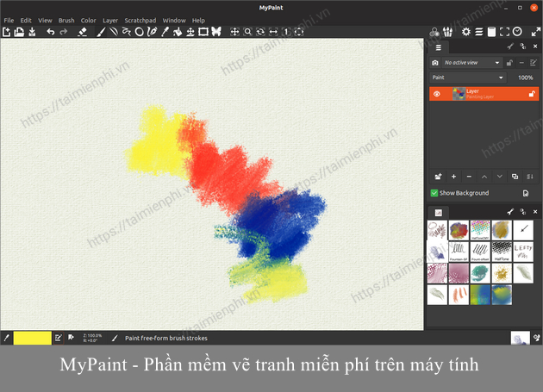Open the Edit menu
The image size is (543, 392).
[x=26, y=21]
